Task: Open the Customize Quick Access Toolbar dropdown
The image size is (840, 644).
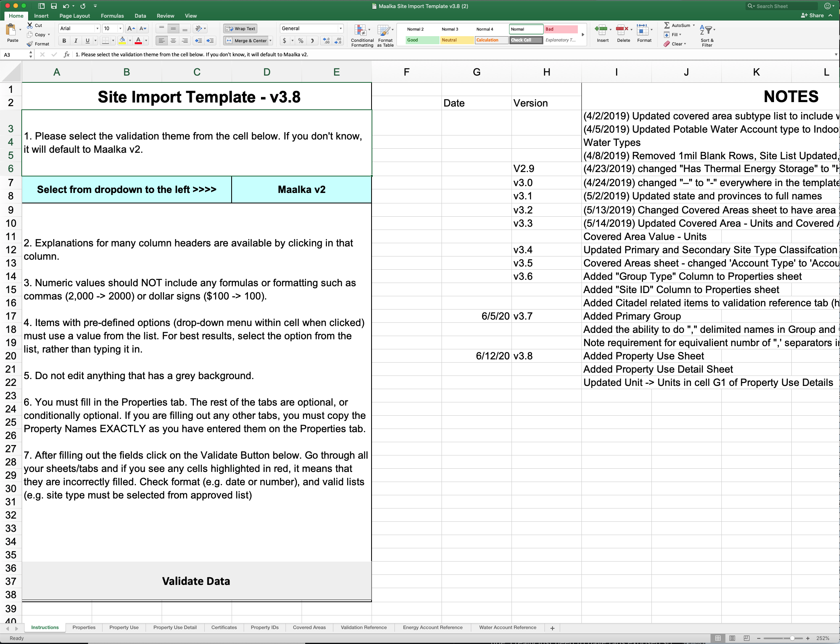Action: click(95, 6)
